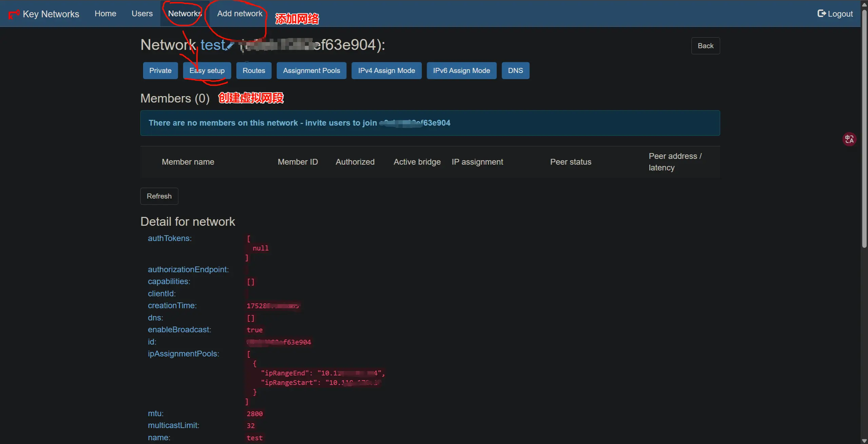
Task: Click the Member name column header
Action: tap(188, 162)
